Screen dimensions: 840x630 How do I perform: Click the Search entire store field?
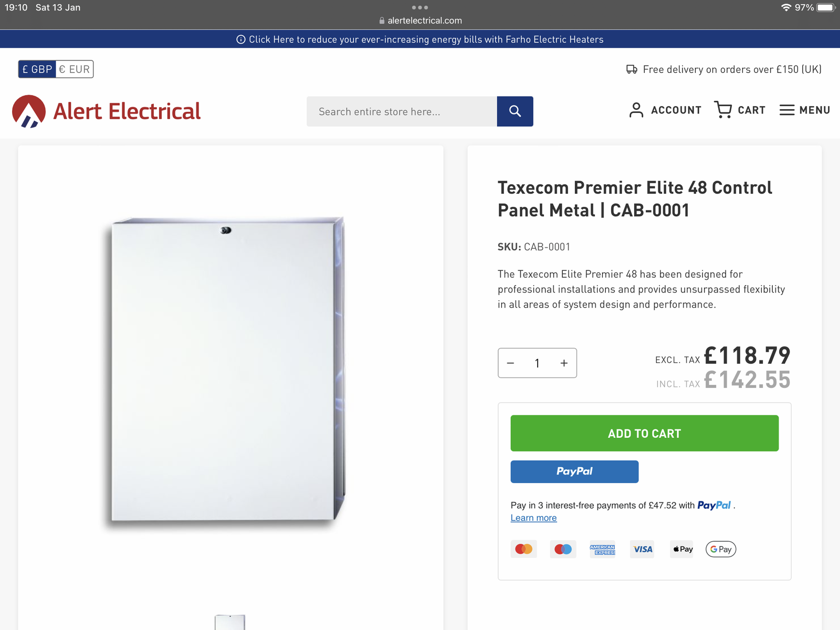tap(402, 111)
